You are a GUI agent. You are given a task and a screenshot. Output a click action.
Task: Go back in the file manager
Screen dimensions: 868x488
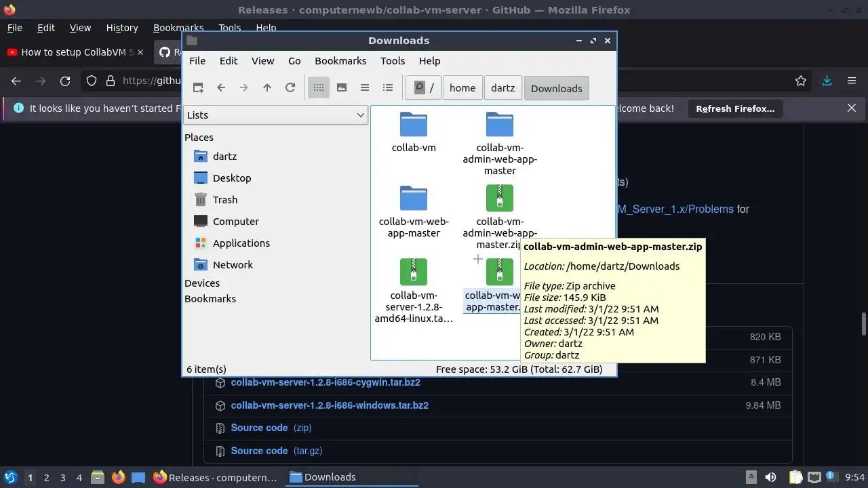(221, 87)
